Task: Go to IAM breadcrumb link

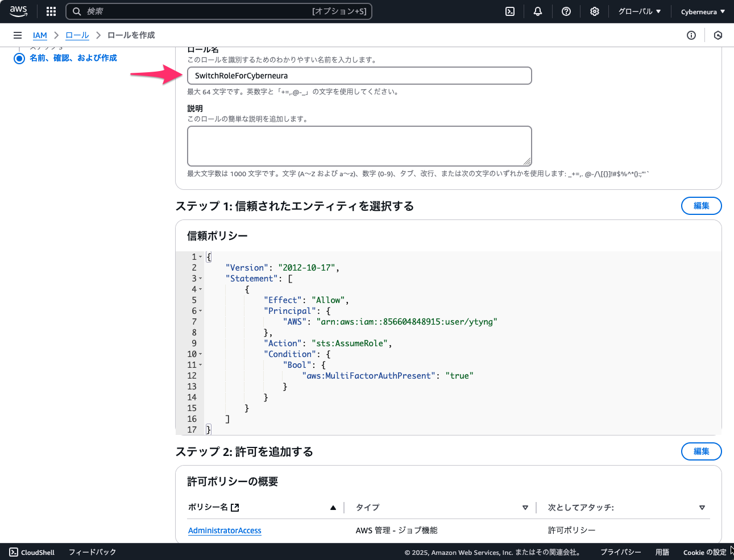Action: (x=40, y=35)
